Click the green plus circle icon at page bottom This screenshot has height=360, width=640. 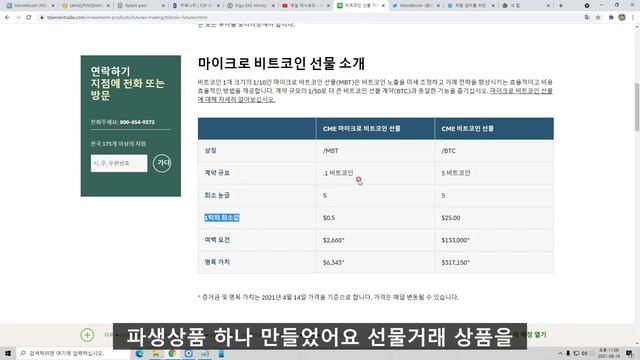(x=87, y=335)
